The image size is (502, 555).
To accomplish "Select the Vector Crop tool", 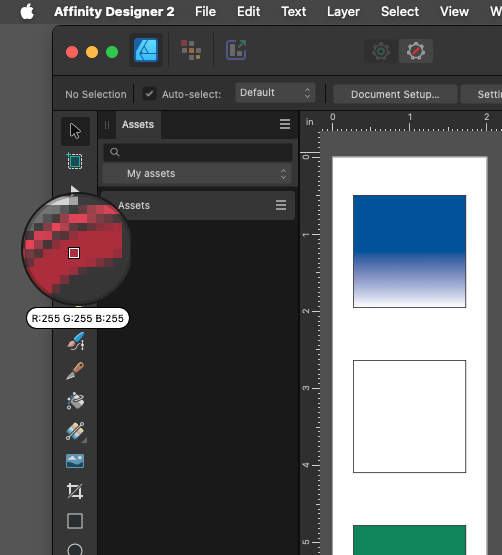I will tap(75, 491).
